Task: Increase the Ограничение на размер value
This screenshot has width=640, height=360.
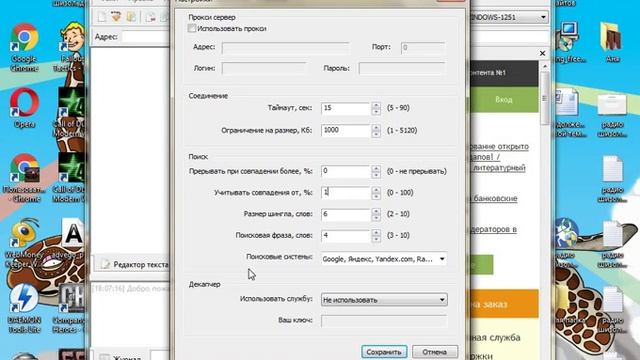Action: pyautogui.click(x=376, y=128)
